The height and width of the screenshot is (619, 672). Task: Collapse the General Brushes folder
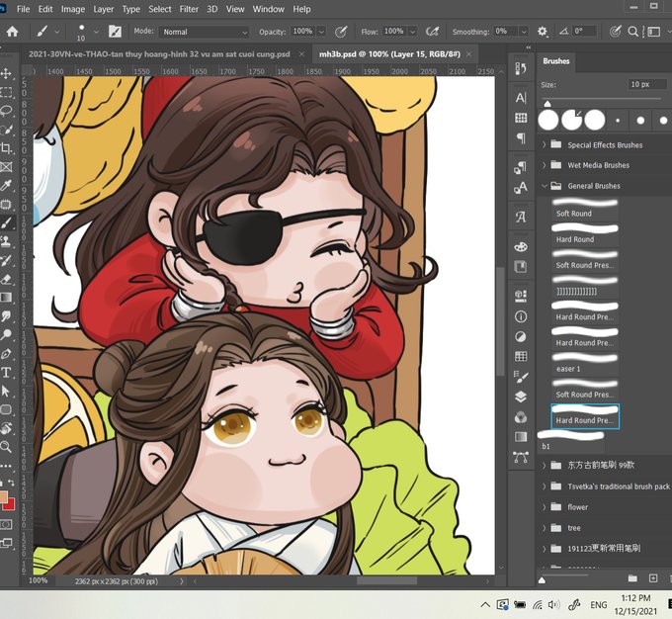544,186
